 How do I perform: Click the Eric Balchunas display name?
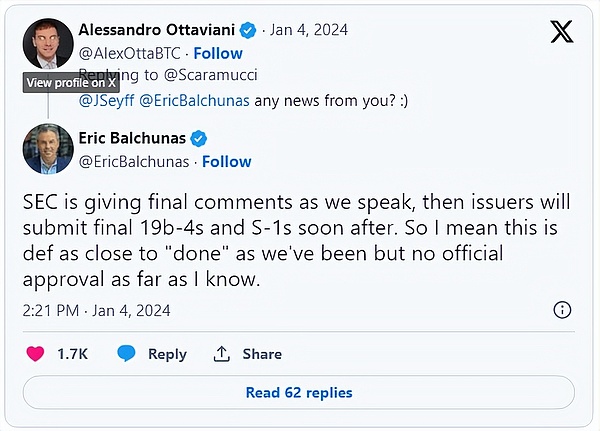pos(133,138)
